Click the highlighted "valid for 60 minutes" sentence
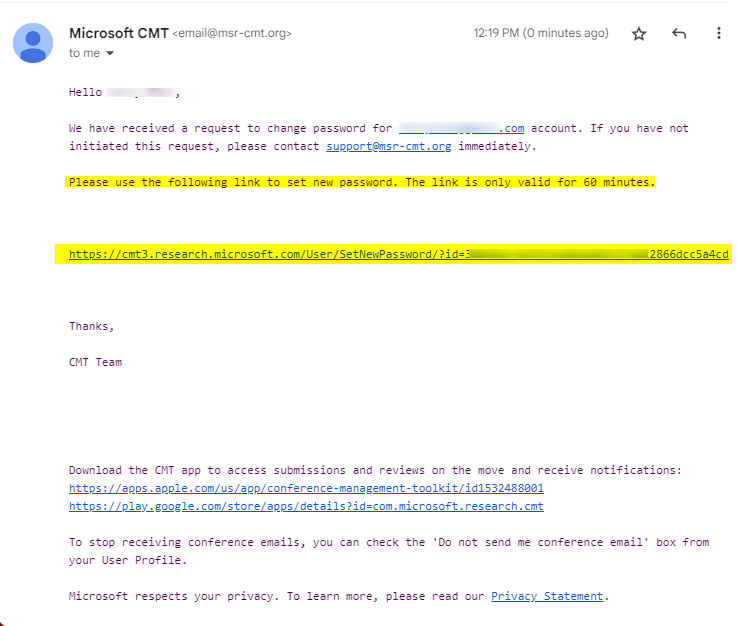 [x=361, y=182]
